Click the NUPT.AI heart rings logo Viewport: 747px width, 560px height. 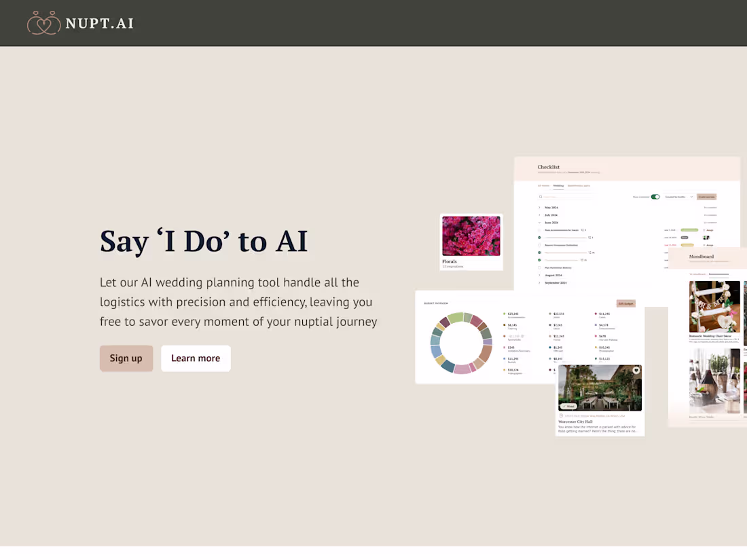click(44, 23)
